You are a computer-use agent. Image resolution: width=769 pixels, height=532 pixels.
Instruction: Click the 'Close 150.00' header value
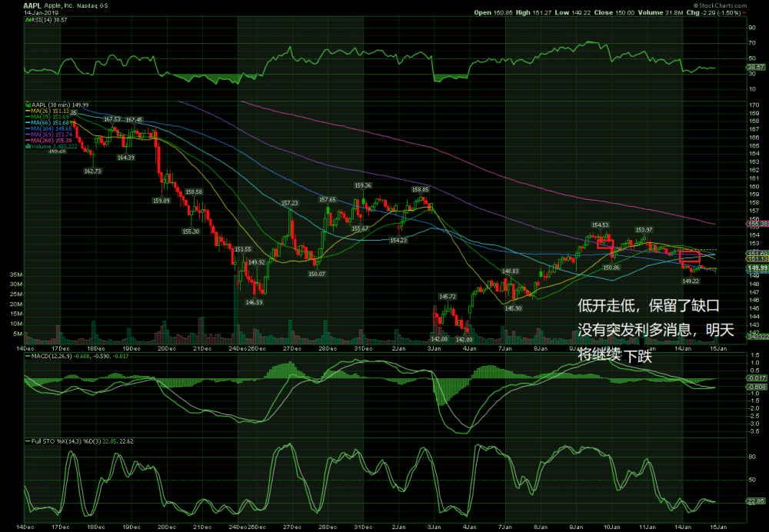[x=614, y=13]
